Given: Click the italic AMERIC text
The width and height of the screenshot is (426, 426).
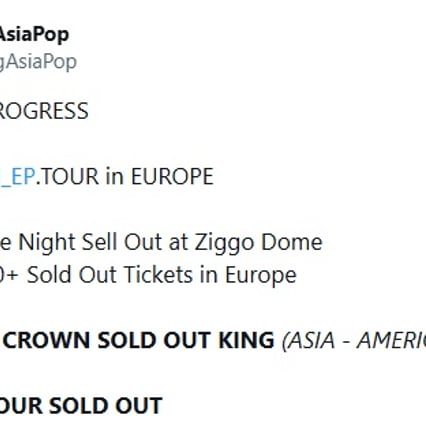Looking at the screenshot, I should pyautogui.click(x=391, y=341).
